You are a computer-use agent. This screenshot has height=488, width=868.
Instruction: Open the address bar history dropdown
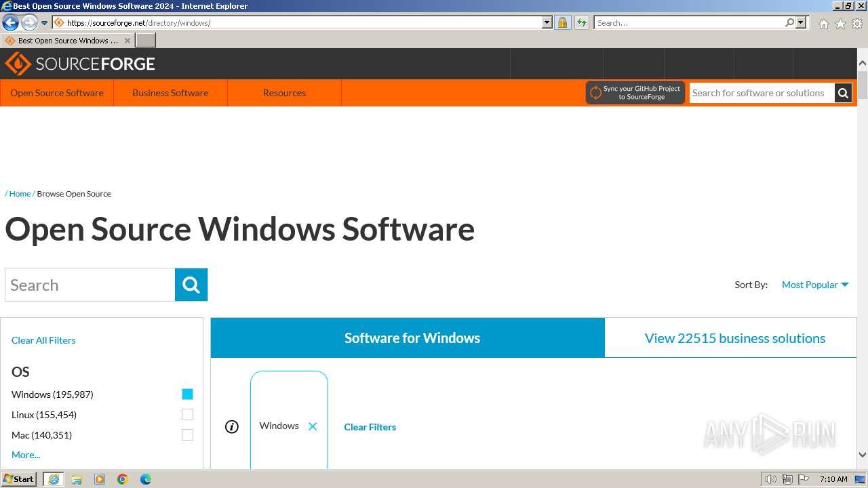(x=547, y=22)
